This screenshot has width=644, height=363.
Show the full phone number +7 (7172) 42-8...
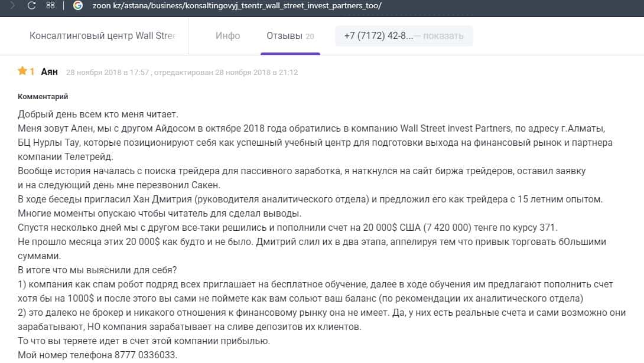pyautogui.click(x=404, y=35)
